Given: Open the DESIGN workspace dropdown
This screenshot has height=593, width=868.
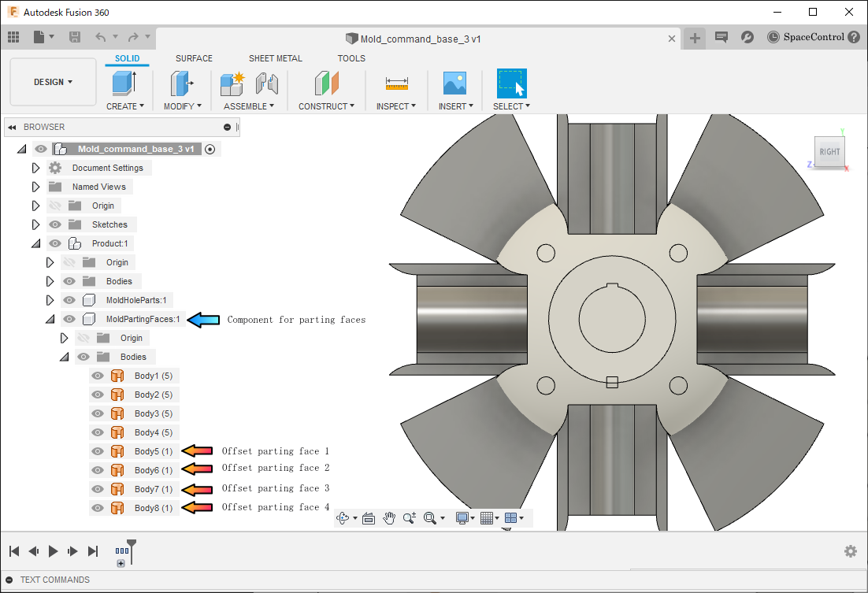Looking at the screenshot, I should tap(54, 82).
